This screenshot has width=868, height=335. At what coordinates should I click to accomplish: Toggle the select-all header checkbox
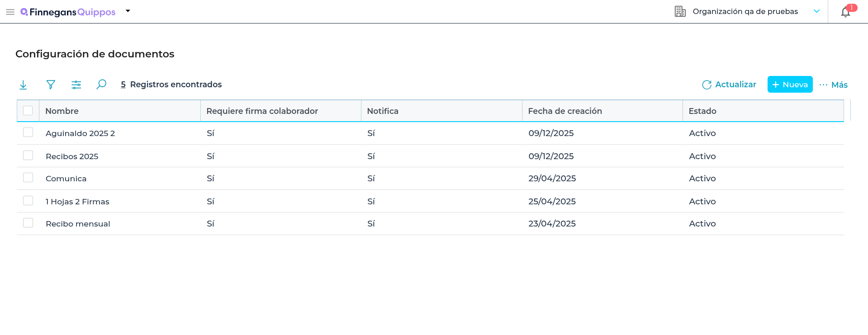pos(28,111)
